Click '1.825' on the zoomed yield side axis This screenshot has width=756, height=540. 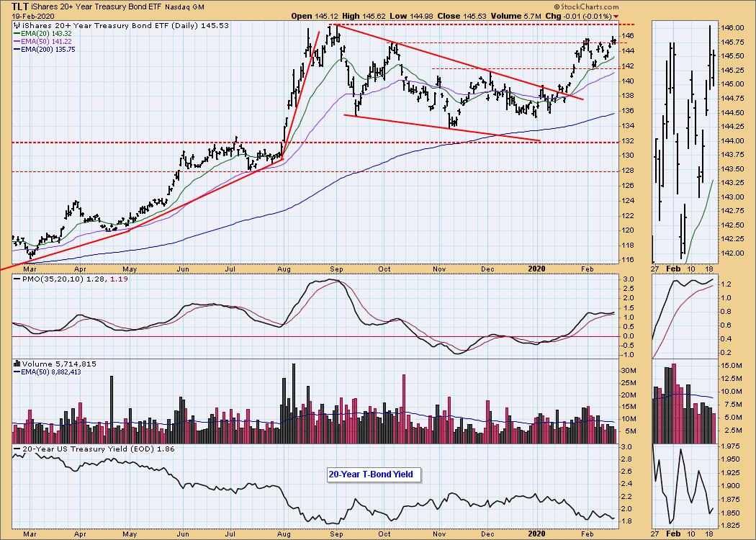(x=732, y=525)
